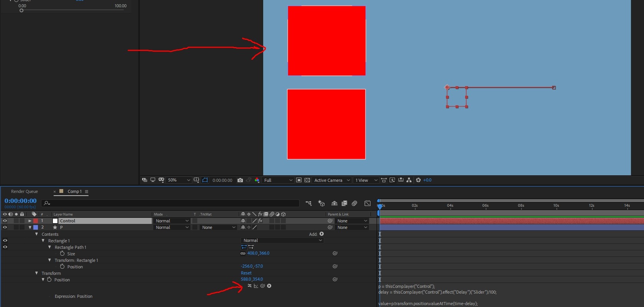Hide the Rectangle 1 shape group

click(5, 240)
